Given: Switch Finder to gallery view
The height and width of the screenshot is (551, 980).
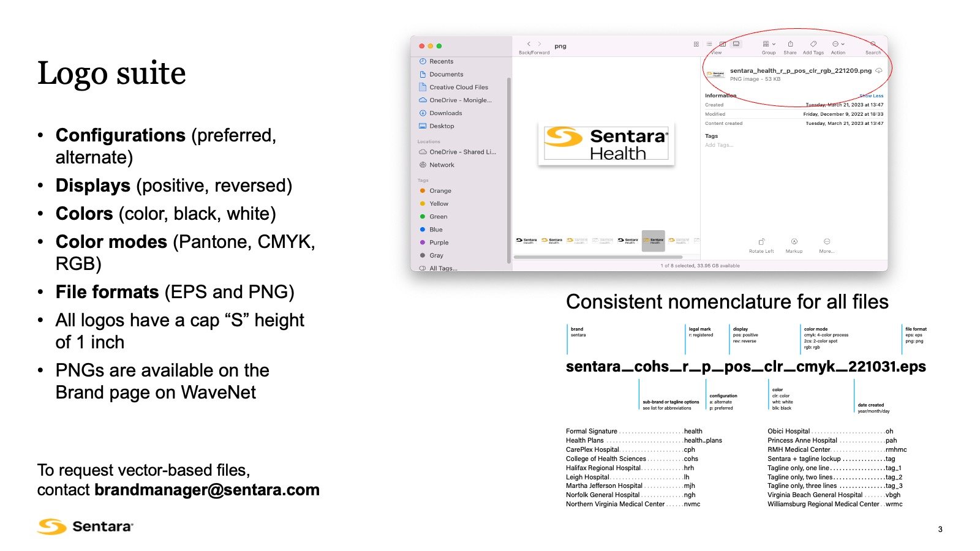Looking at the screenshot, I should coord(736,44).
